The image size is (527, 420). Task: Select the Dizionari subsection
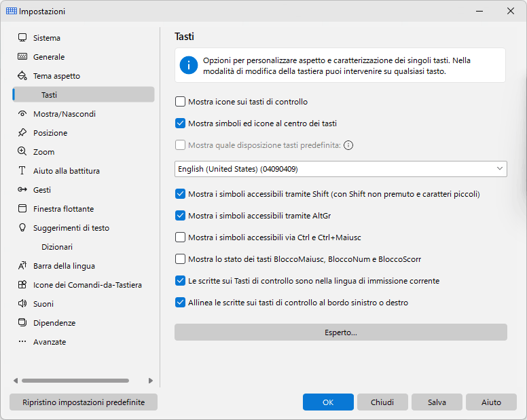84,247
